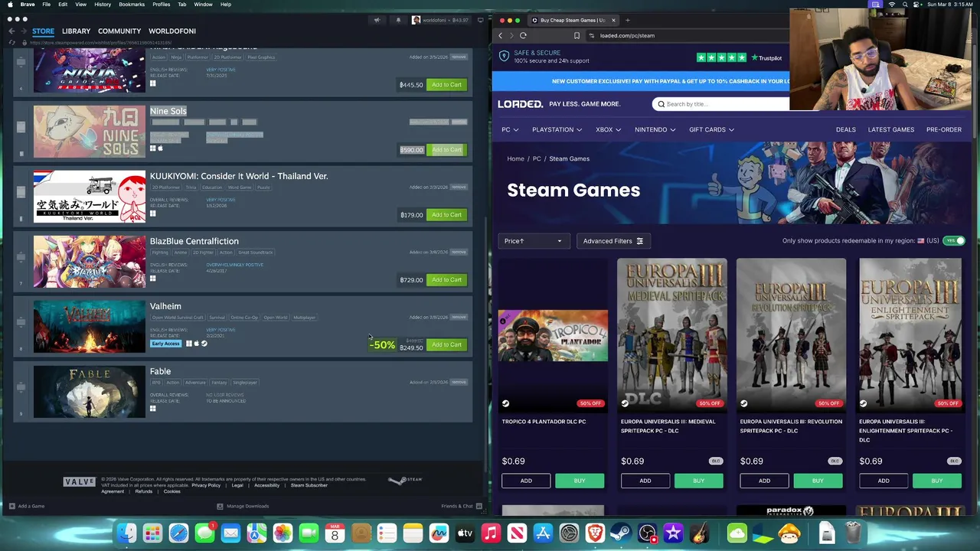Open the LIBRARY tab in Steam
The image size is (980, 551).
click(x=76, y=31)
